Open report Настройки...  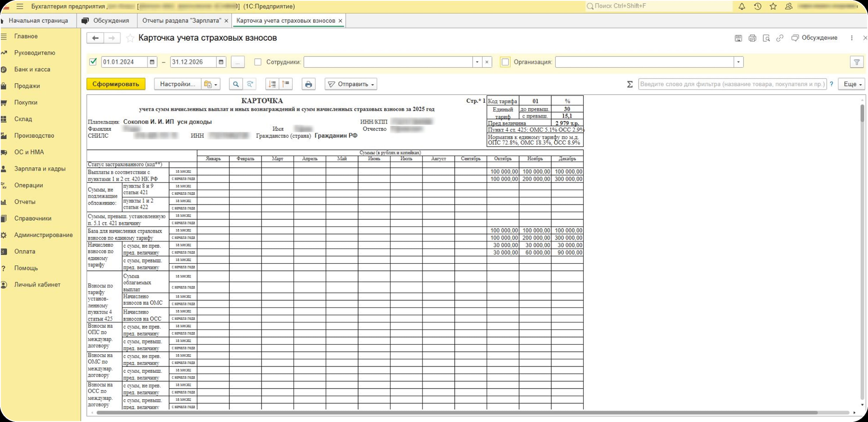[x=178, y=84]
